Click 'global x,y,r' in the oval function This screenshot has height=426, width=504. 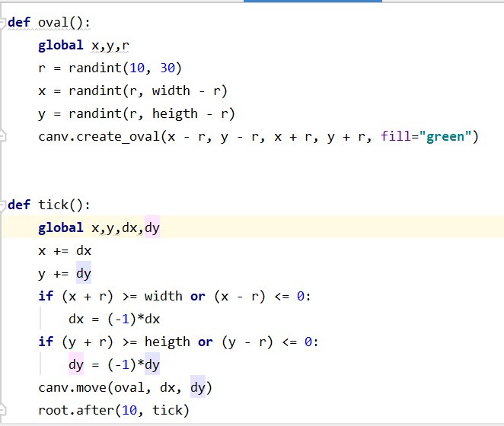(x=83, y=46)
